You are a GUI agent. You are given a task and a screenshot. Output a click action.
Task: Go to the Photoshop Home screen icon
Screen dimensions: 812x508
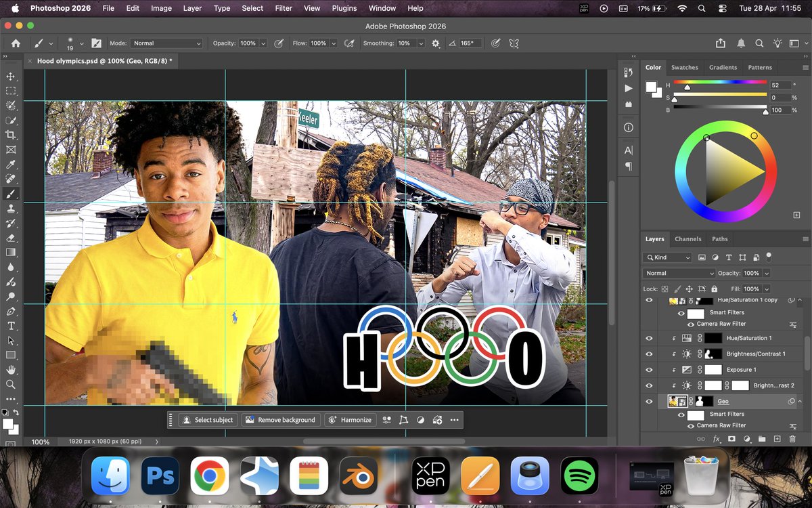(x=16, y=43)
